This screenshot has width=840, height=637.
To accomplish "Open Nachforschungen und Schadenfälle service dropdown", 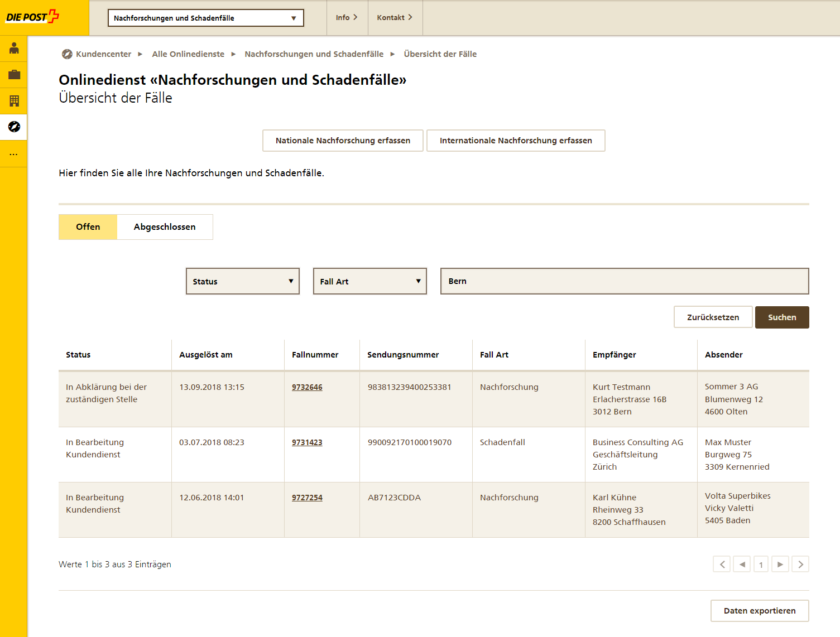I will pos(205,18).
